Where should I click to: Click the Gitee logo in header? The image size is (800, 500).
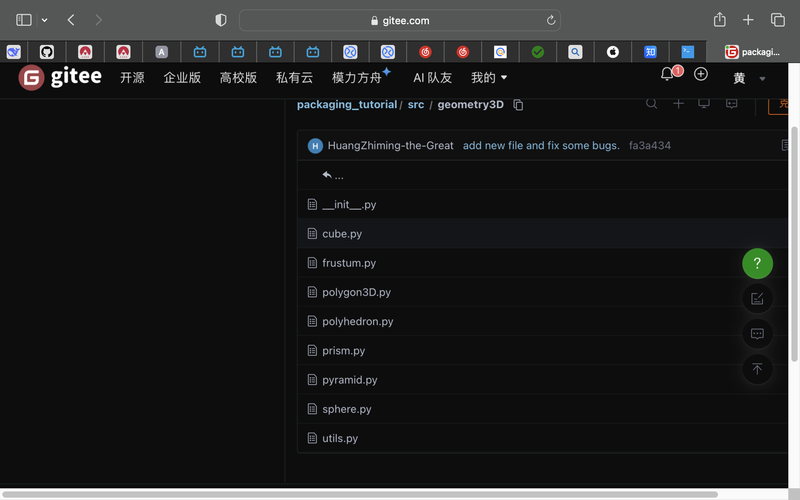pyautogui.click(x=61, y=77)
